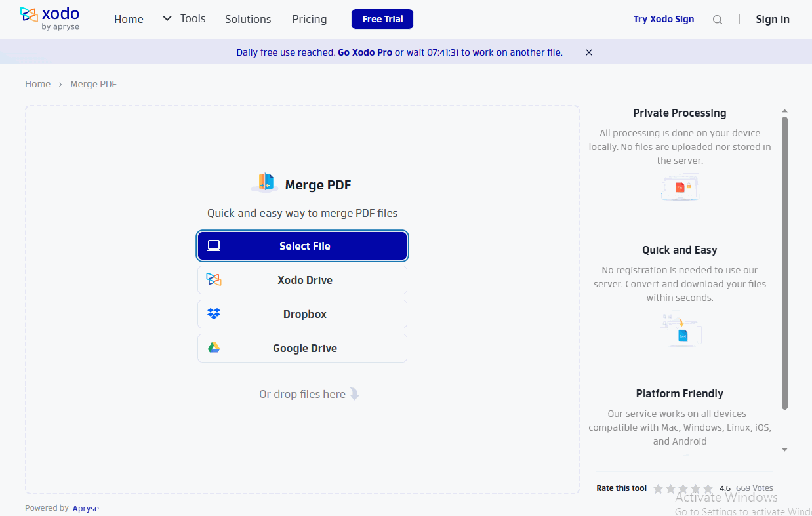Click the Xodo logo in the header
This screenshot has width=812, height=516.
(x=50, y=18)
